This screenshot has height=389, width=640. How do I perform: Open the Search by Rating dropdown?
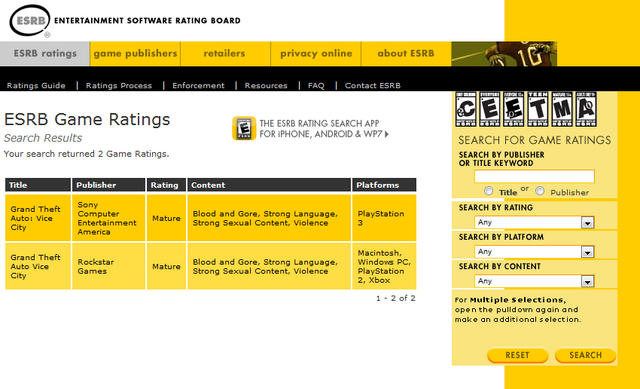(534, 222)
